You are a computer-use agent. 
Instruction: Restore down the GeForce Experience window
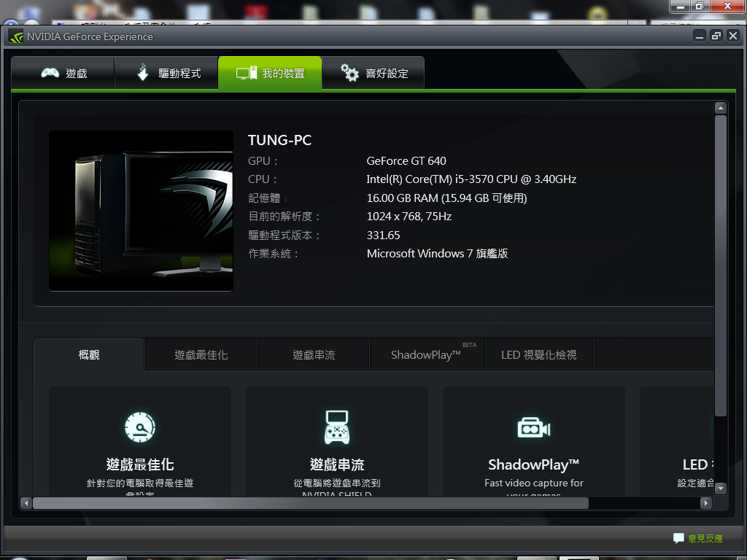click(716, 36)
